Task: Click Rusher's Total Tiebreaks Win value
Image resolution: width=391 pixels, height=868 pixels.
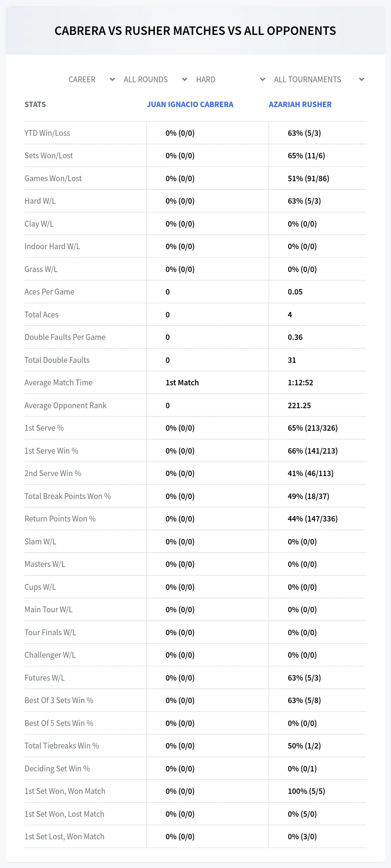Action: click(x=304, y=746)
